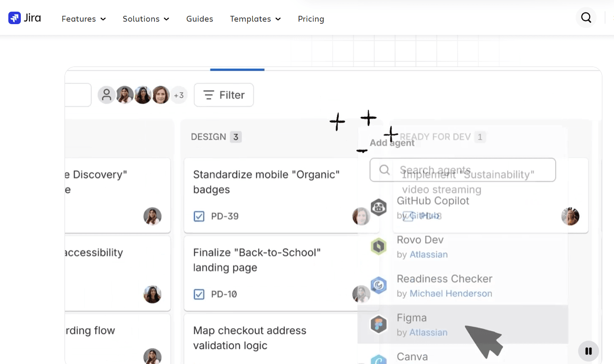Toggle the PD-10 task checkbox icon
614x364 pixels.
click(199, 294)
